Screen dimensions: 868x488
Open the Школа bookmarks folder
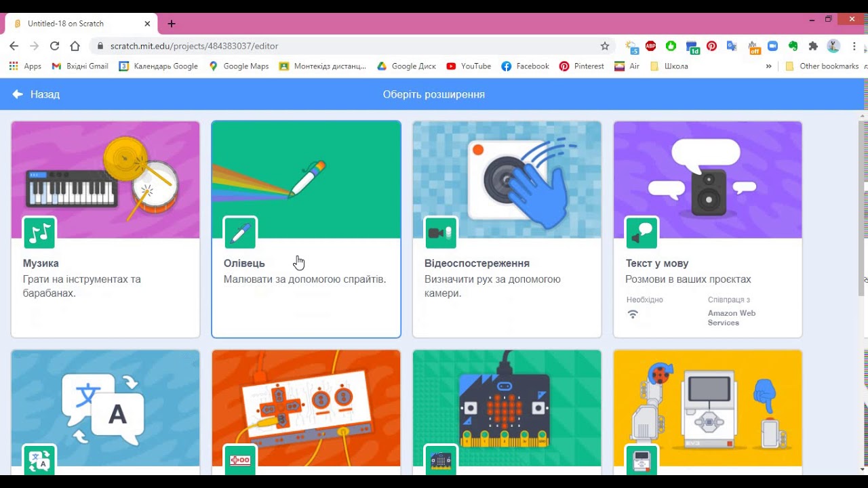[669, 66]
